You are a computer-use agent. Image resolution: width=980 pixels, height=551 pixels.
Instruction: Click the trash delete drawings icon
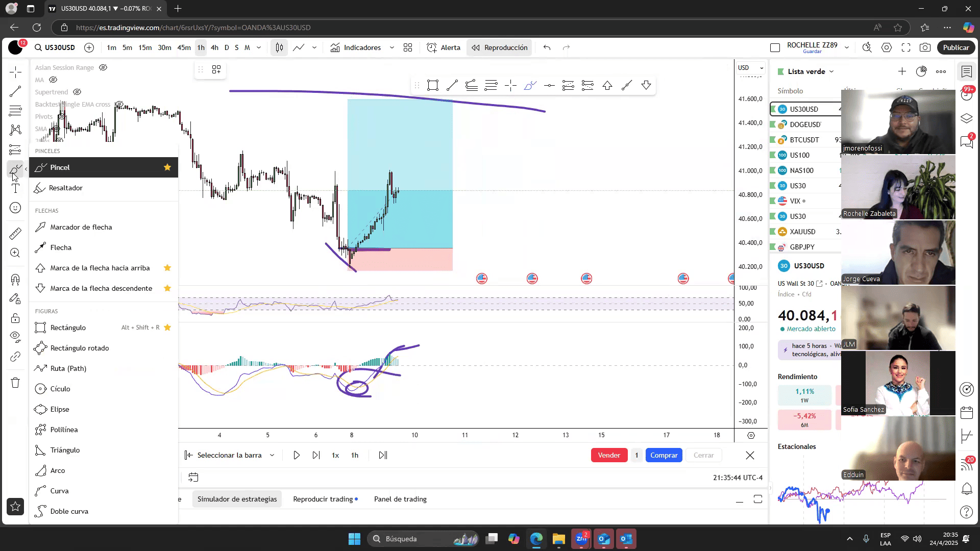(x=15, y=383)
